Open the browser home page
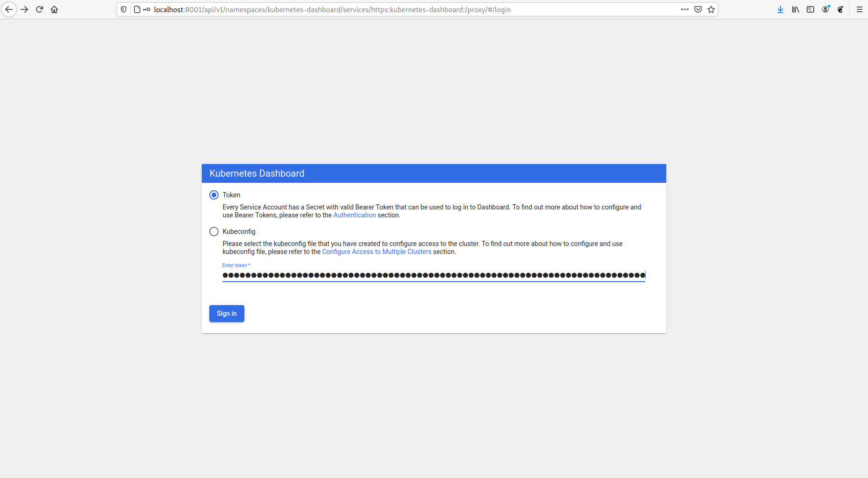 tap(54, 9)
